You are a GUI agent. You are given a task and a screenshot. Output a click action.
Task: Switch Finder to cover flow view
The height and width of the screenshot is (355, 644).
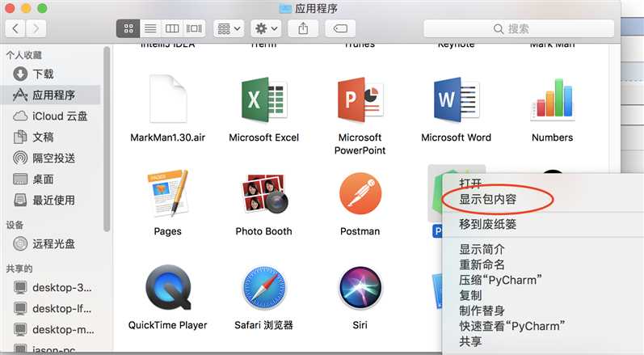pyautogui.click(x=194, y=28)
